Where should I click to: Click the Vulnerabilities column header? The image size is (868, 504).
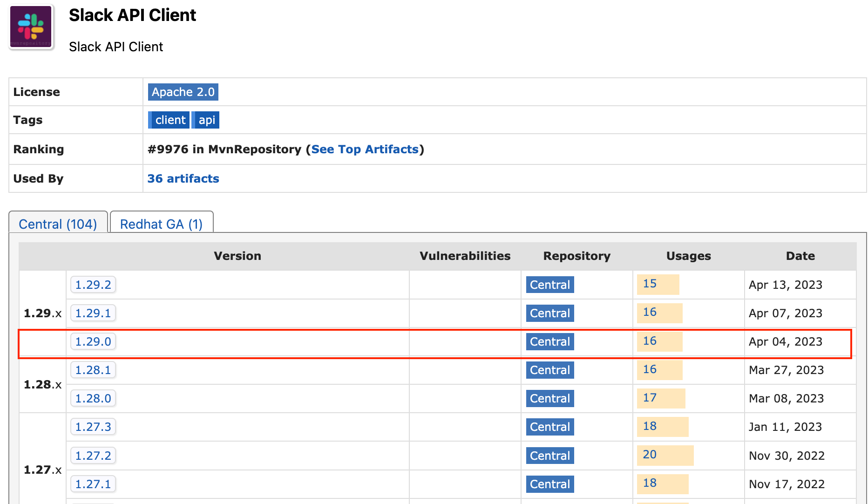click(x=465, y=256)
